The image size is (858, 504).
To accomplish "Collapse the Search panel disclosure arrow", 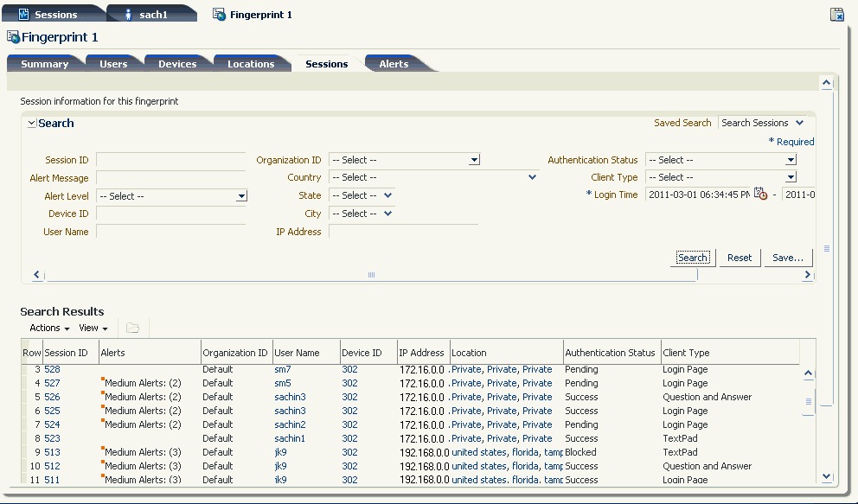I will tap(32, 123).
